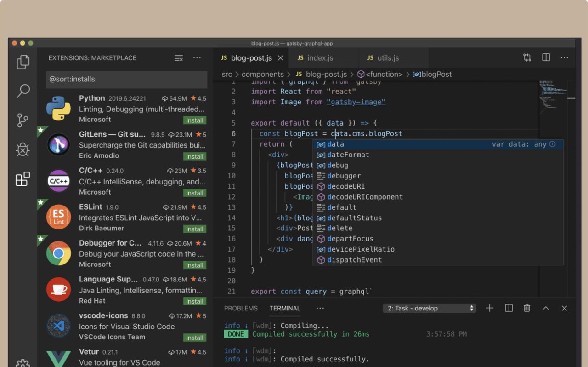The image size is (588, 367).
Task: Install the ESLint extension
Action: [195, 229]
